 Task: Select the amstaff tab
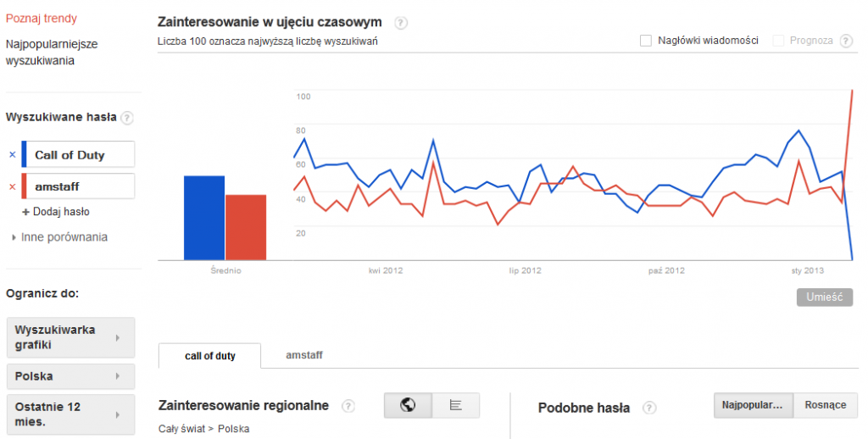click(304, 356)
